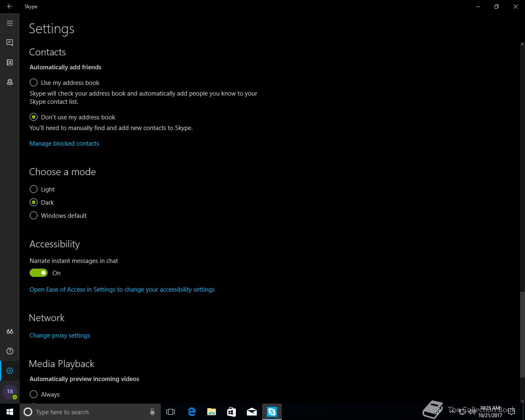Click the scrollbar up arrow
This screenshot has width=525, height=420.
[x=522, y=44]
